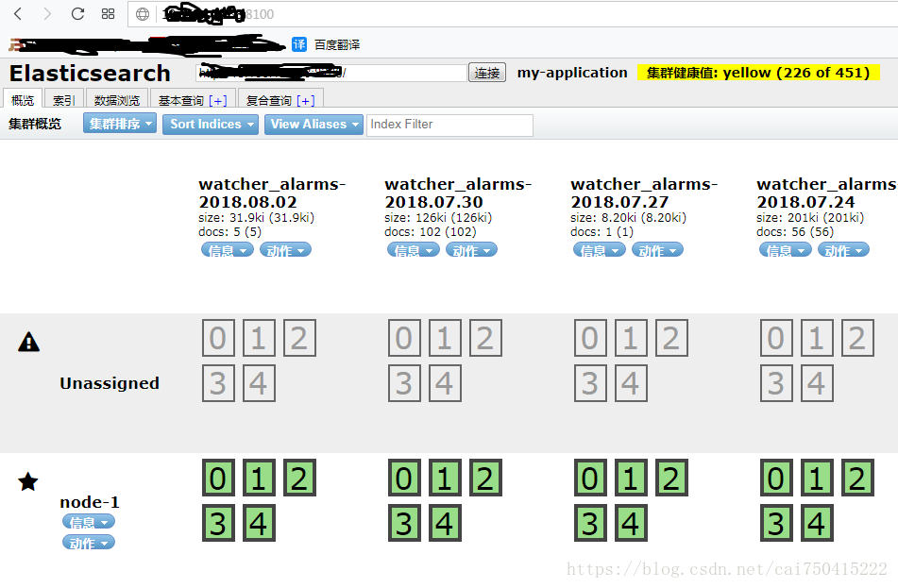Open 动作 menu for watcher_alarms-2018.07.27
Image resolution: width=898 pixels, height=588 pixels.
point(657,250)
